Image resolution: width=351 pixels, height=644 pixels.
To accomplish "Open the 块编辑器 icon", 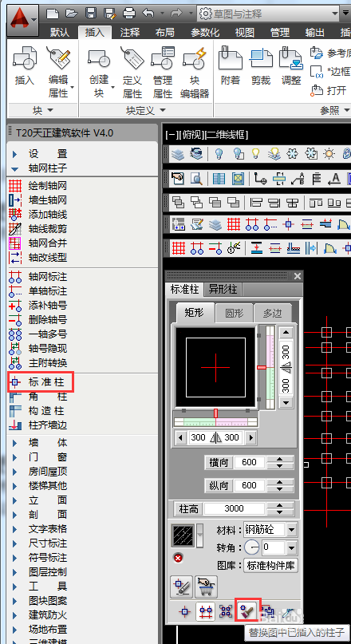I will click(x=194, y=58).
